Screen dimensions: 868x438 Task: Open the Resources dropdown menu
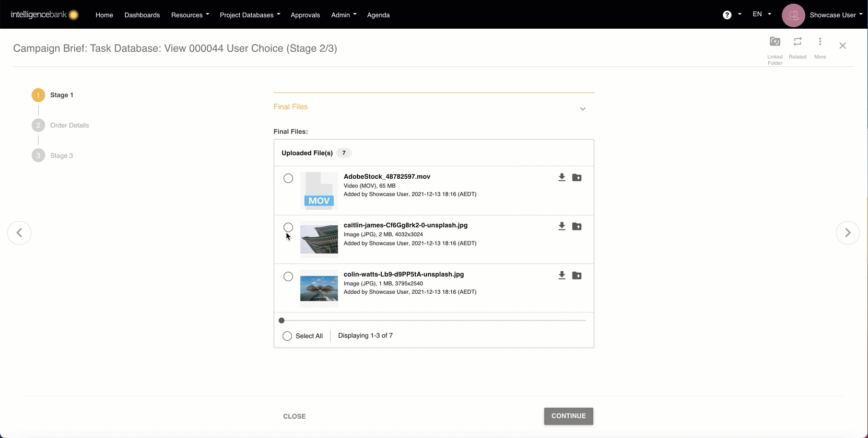point(190,15)
